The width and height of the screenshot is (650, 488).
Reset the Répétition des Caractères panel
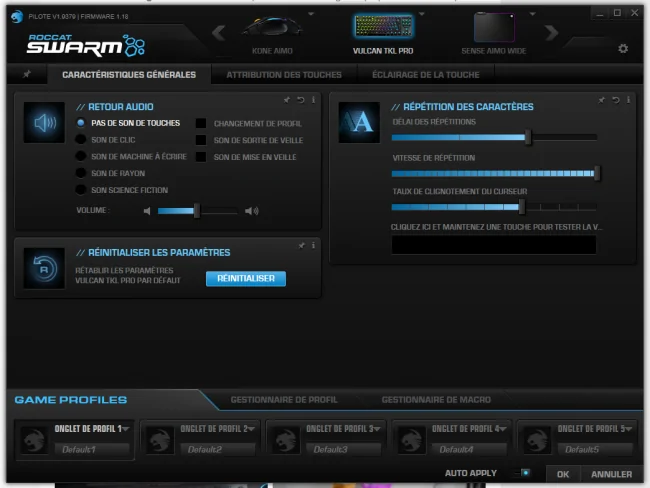pos(616,100)
